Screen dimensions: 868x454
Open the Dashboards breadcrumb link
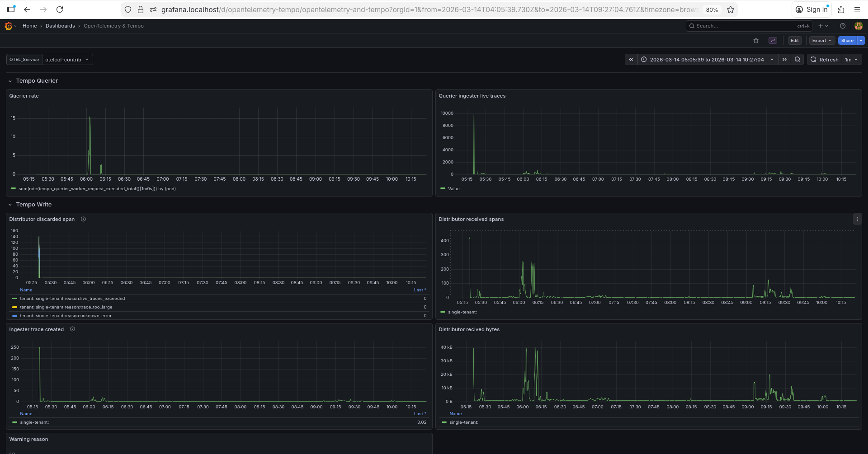tap(60, 26)
